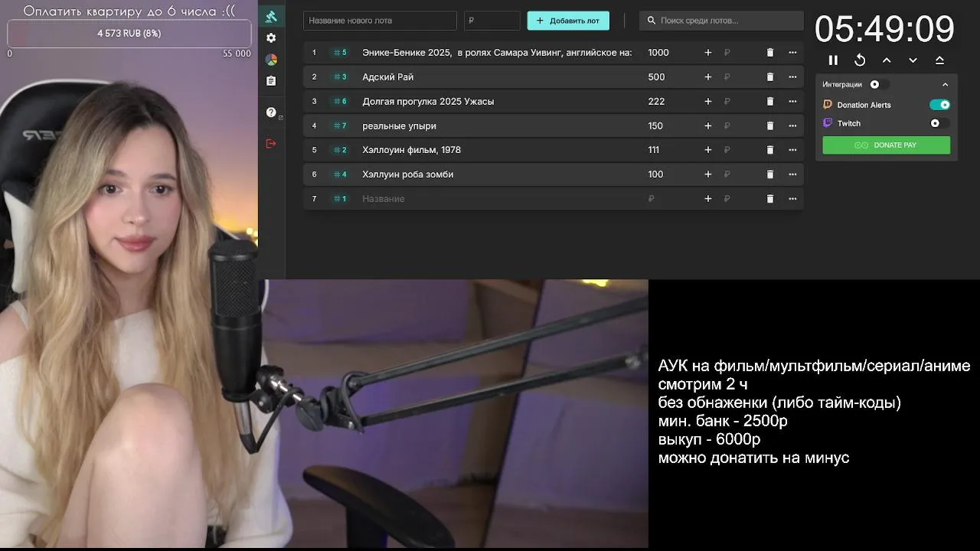Viewport: 980px width, 551px height.
Task: Enable the Twitch integration switch
Action: tap(940, 123)
